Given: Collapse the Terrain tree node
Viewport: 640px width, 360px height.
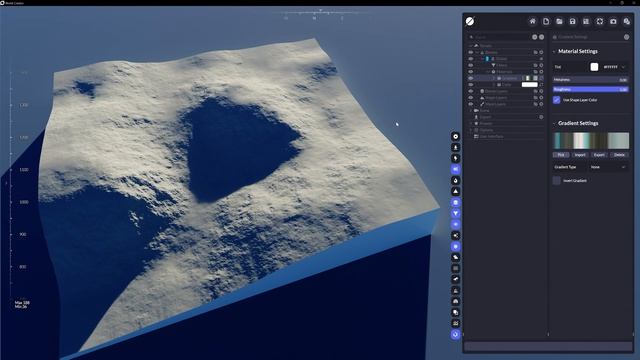Looking at the screenshot, I should point(471,46).
